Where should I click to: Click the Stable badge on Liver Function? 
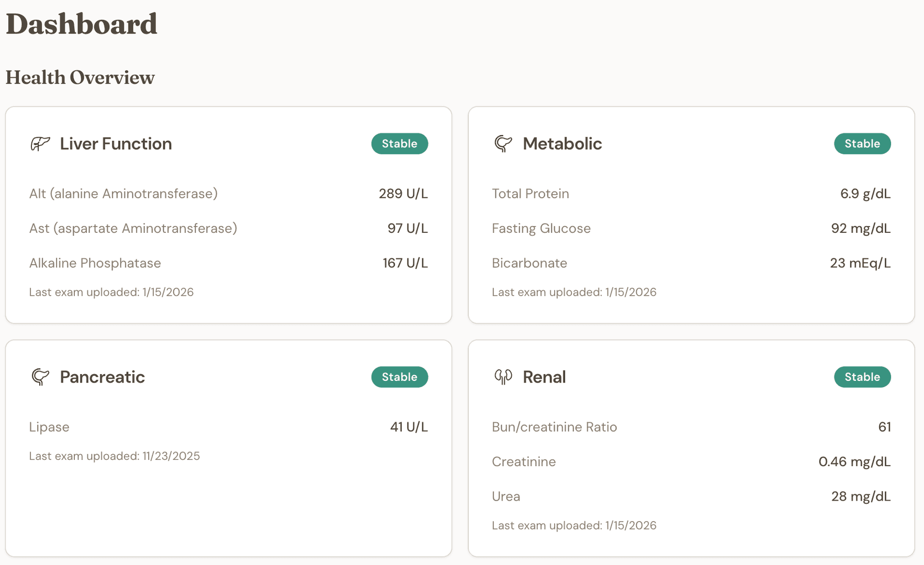click(399, 143)
